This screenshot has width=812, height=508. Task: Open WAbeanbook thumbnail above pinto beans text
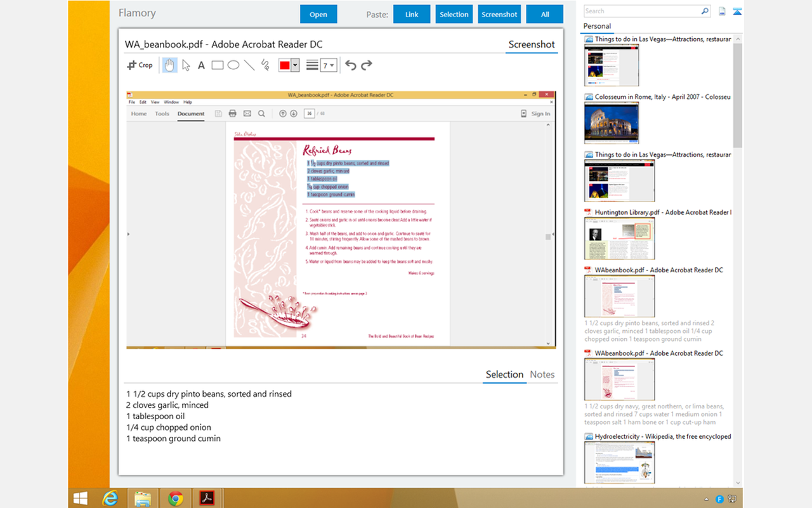tap(619, 296)
